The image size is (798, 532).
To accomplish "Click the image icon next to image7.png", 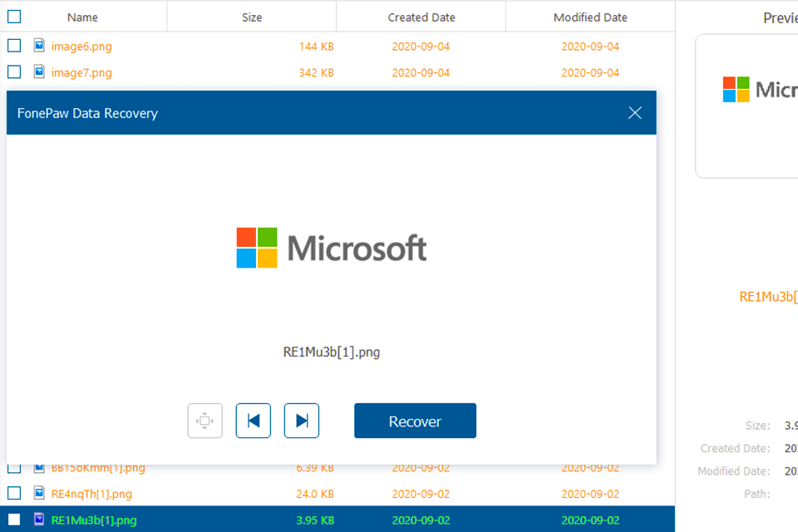I will 39,72.
